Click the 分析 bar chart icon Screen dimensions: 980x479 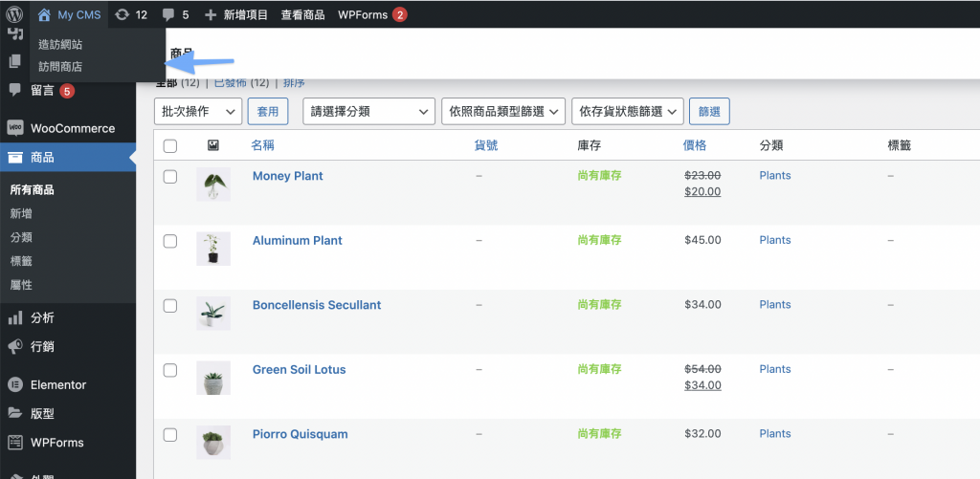(x=15, y=318)
